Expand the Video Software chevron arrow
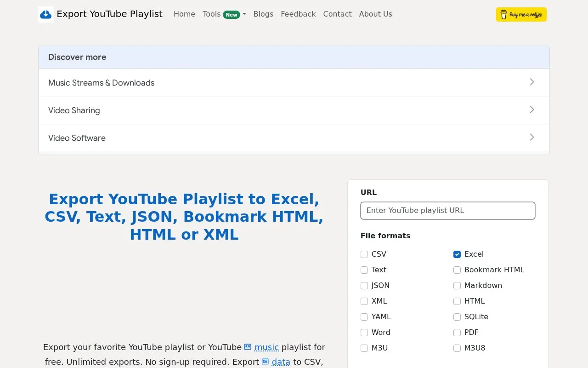Screen dimensions: 588x368 pos(532,137)
